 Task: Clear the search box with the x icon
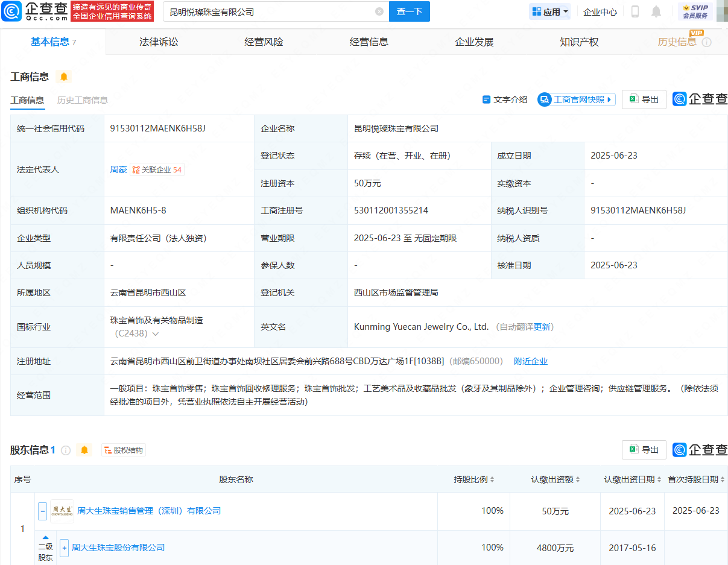coord(379,11)
